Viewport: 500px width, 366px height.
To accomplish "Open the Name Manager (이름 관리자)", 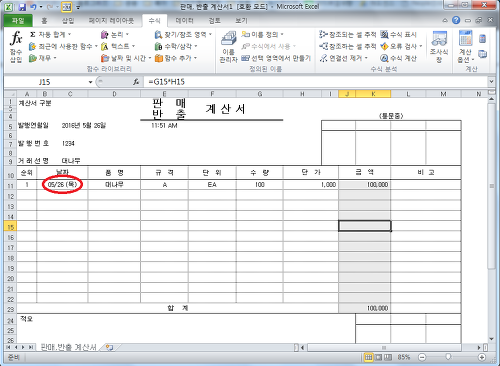I will 228,47.
